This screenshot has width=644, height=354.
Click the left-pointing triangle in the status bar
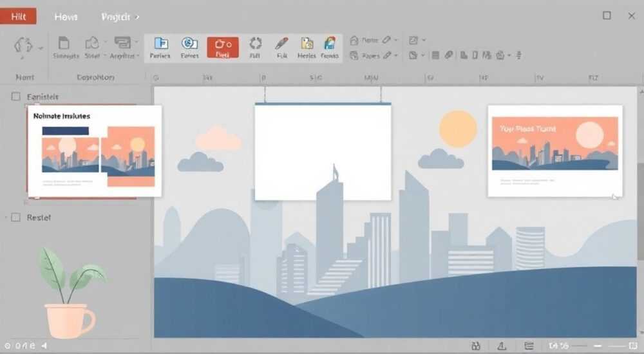44,346
